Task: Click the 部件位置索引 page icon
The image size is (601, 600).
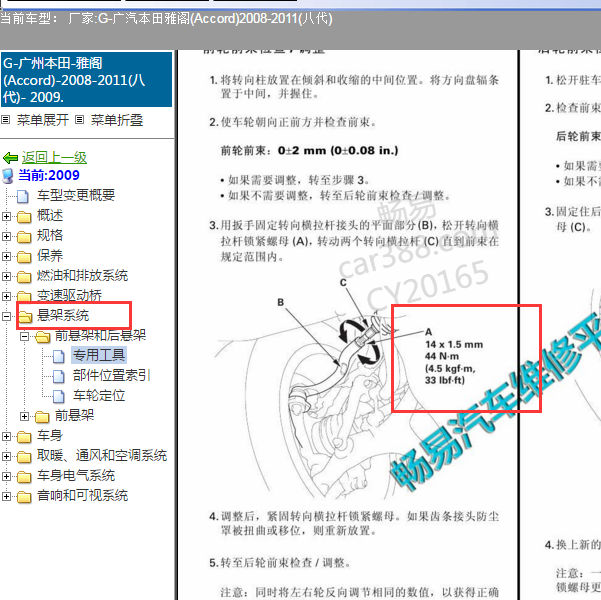Action: pos(58,376)
